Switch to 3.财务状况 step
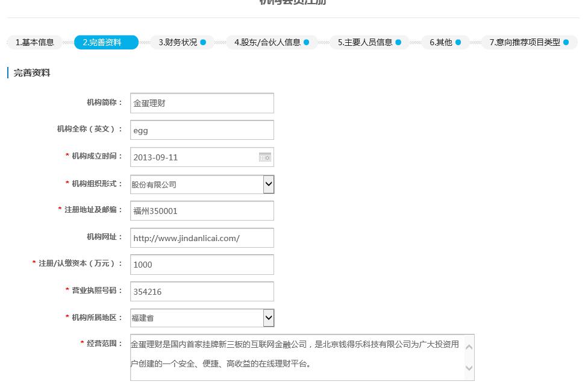Image resolution: width=588 pixels, height=390 pixels. (178, 42)
